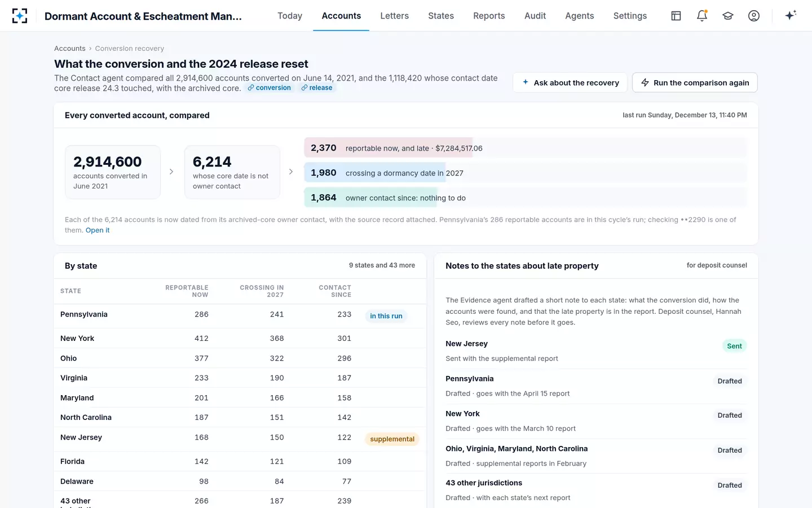Image resolution: width=812 pixels, height=508 pixels.
Task: Switch to the Audit tab
Action: [535, 16]
